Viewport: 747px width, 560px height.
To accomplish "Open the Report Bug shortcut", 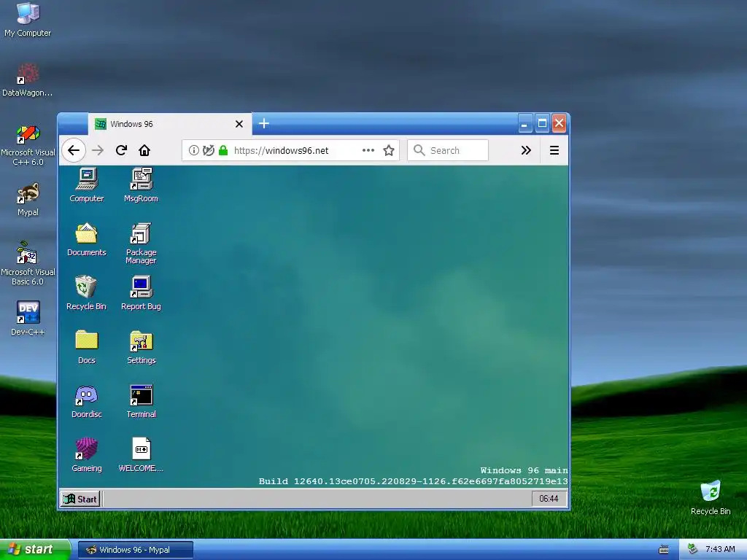I will [x=141, y=293].
